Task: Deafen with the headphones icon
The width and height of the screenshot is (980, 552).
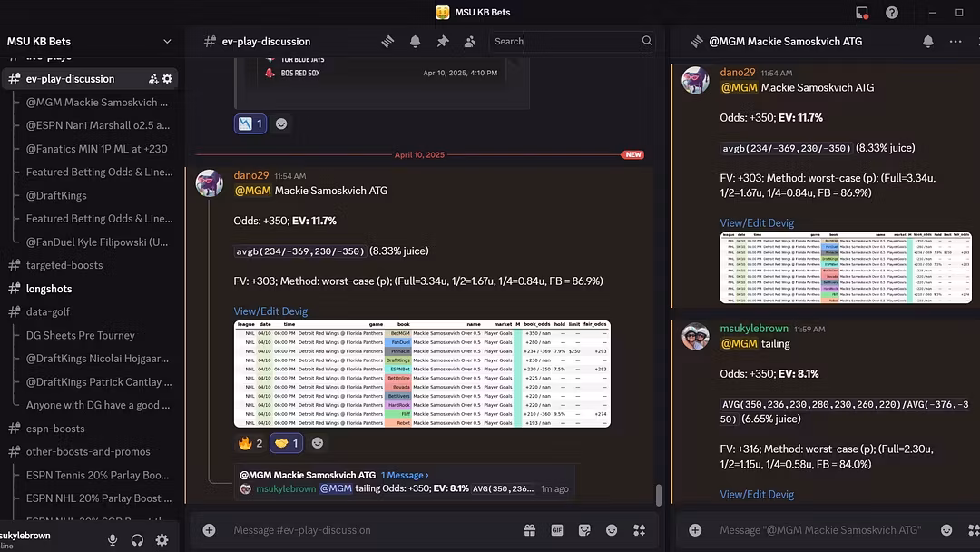Action: point(138,540)
